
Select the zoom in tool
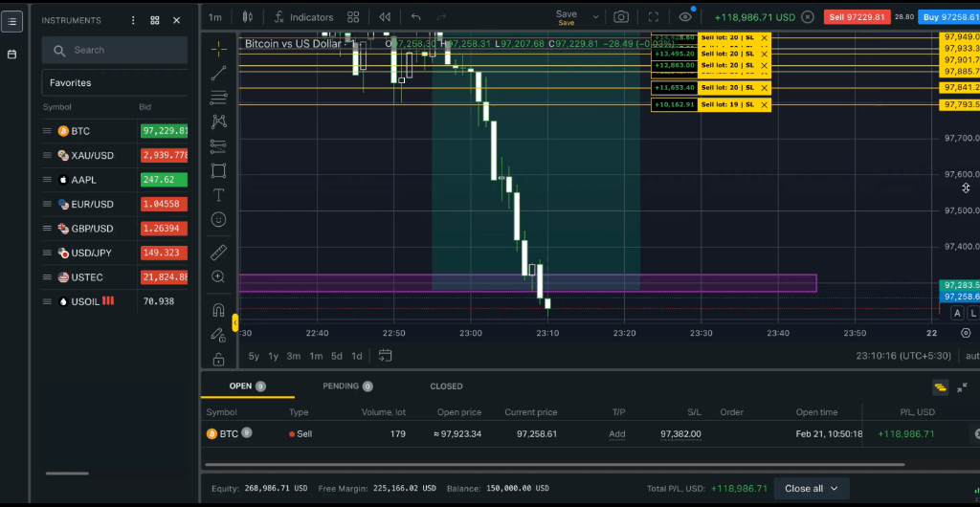[x=219, y=276]
